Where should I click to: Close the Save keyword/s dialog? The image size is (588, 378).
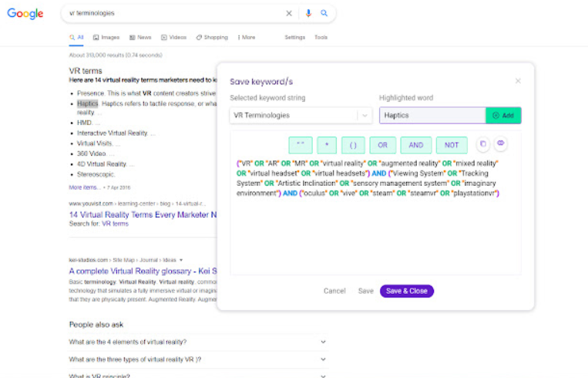[x=518, y=81]
